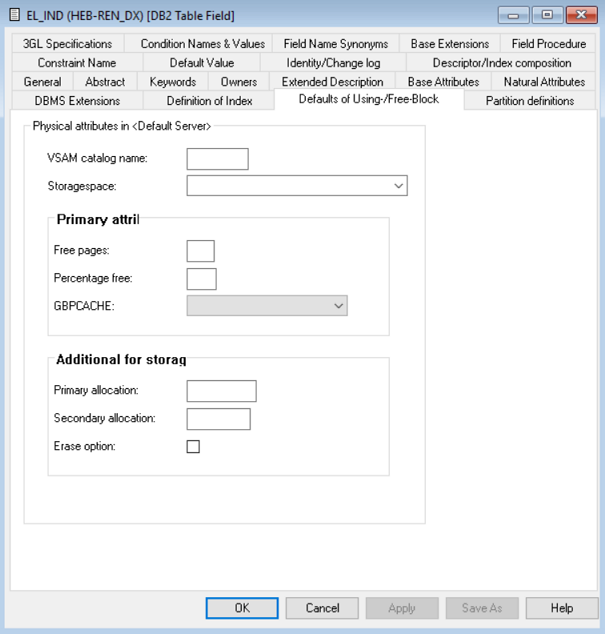The image size is (605, 634).
Task: Open the DBMS Extensions tab
Action: (x=77, y=101)
